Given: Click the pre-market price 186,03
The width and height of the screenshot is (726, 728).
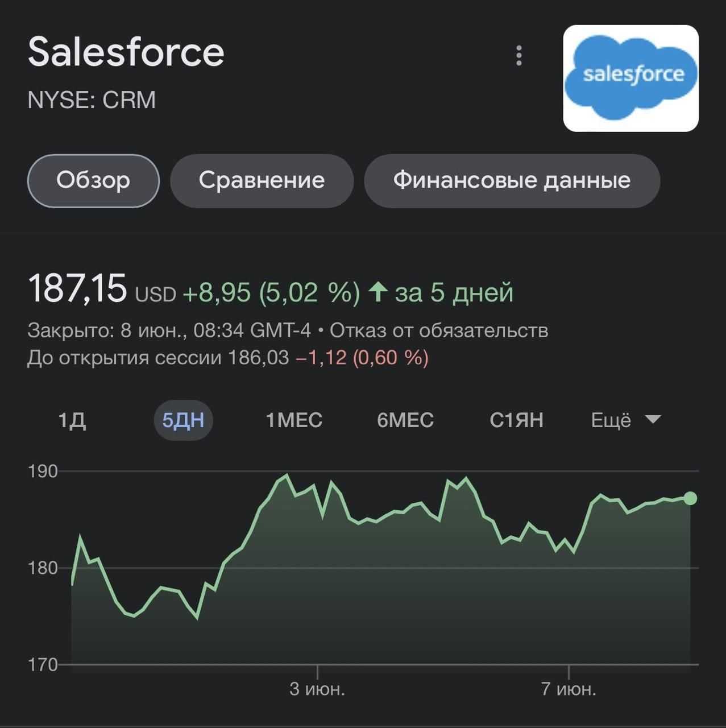Looking at the screenshot, I should tap(258, 358).
